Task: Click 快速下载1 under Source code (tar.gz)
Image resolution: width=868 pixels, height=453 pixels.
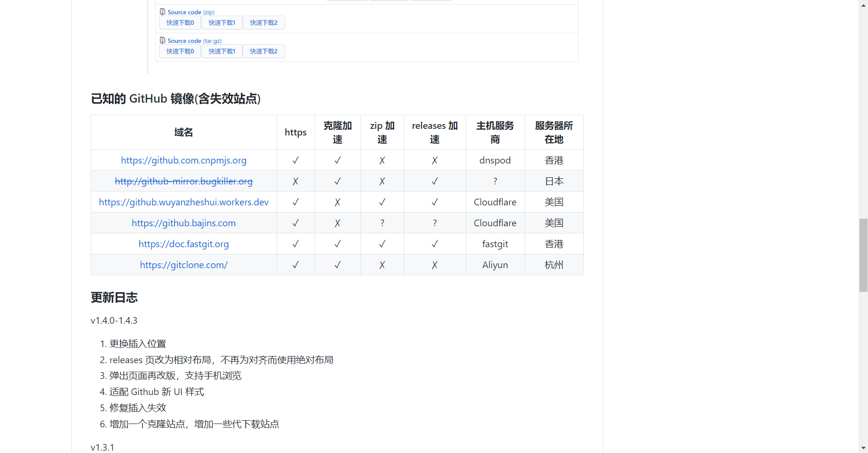Action: coord(221,51)
